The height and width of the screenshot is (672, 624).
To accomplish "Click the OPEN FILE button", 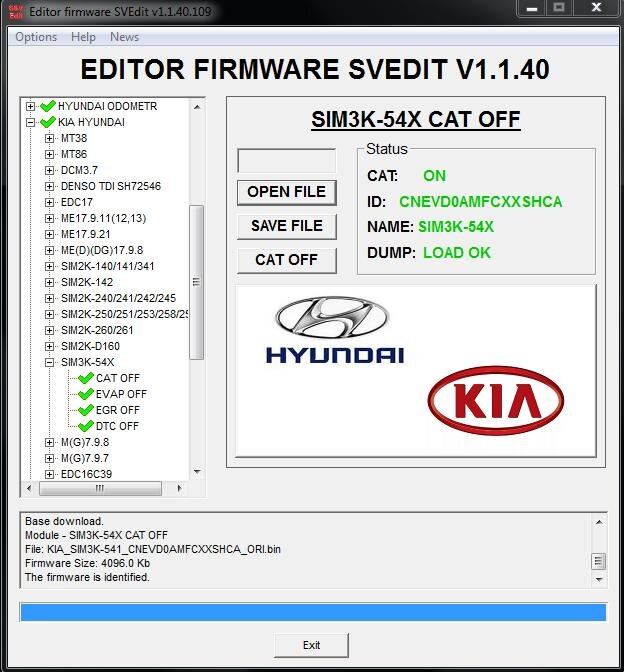I will [287, 192].
